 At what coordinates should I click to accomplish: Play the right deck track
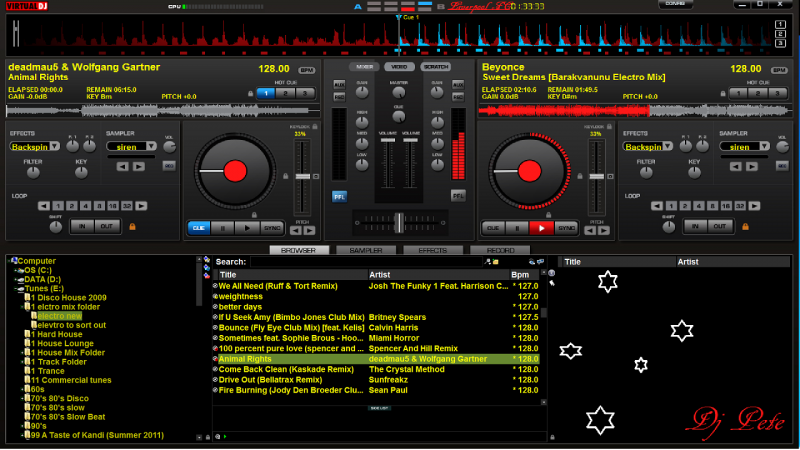[542, 228]
